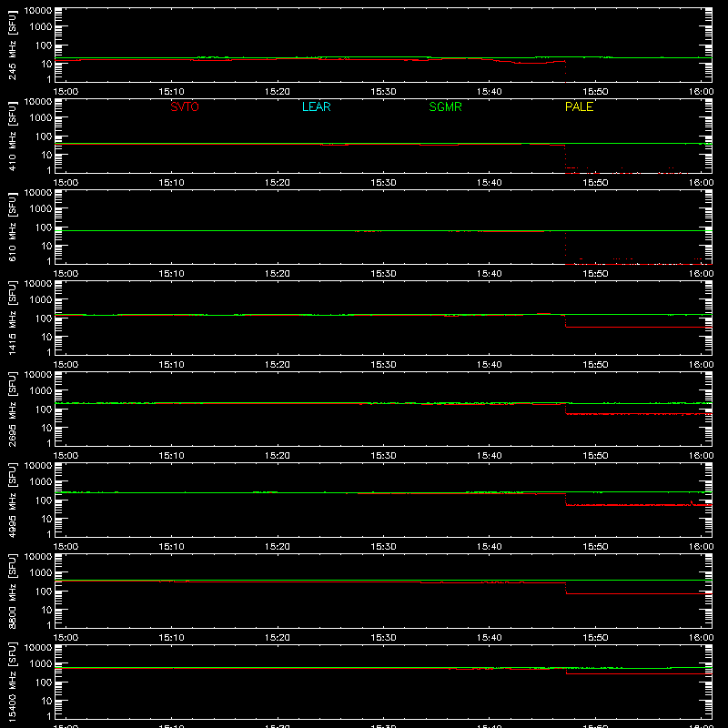
Task: Click 15:40 time label under 610 MHz plot
Action: [x=490, y=274]
